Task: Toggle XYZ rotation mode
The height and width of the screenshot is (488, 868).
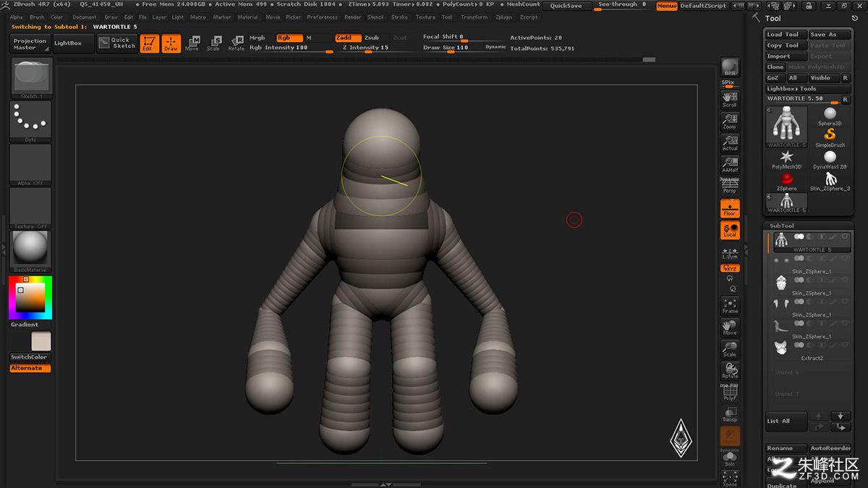Action: point(730,268)
